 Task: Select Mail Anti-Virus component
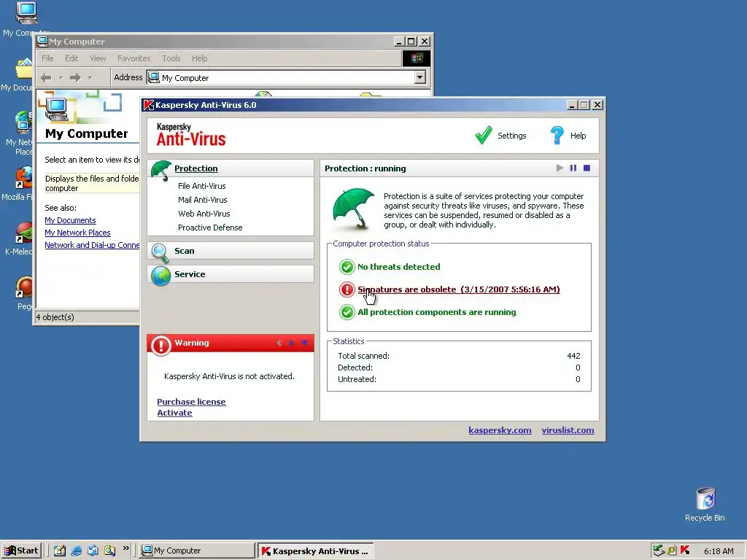203,200
